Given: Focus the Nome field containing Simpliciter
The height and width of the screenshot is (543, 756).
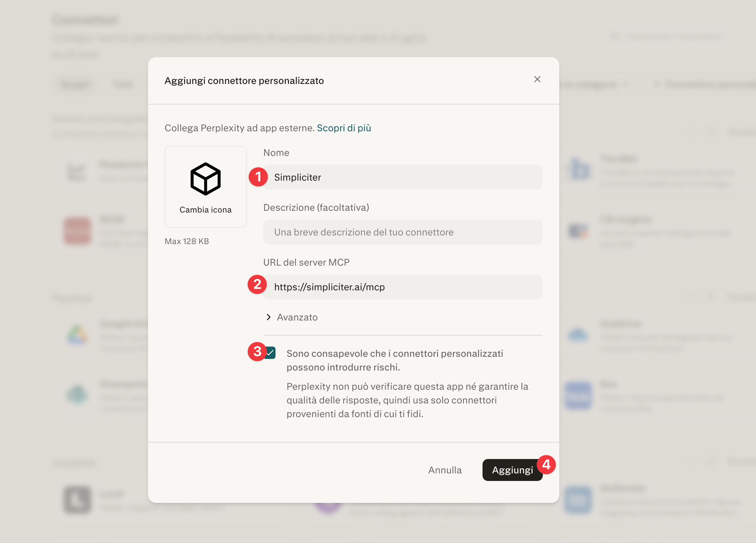Looking at the screenshot, I should tap(403, 177).
